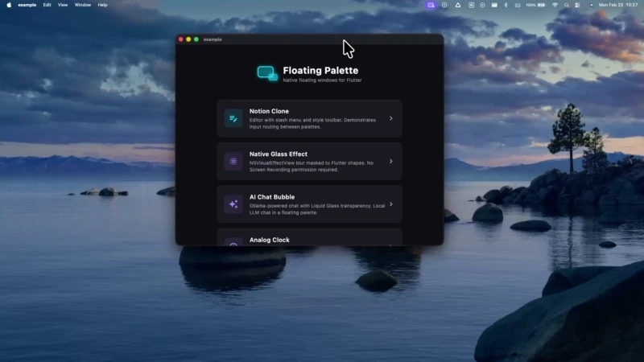Click the "example" window title text
This screenshot has width=644, height=362.
pos(213,39)
